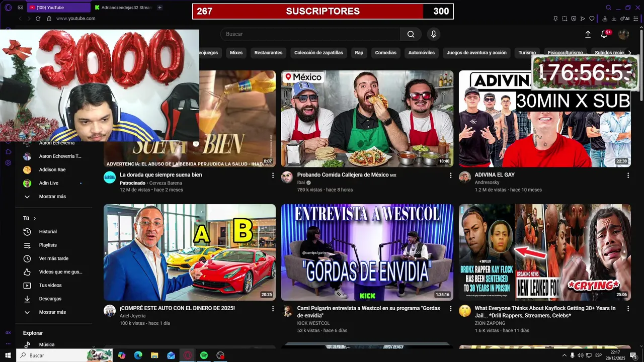Open options for COMPRÉ ESTE AUTO video
Screen dimensions: 644x362
[273, 309]
